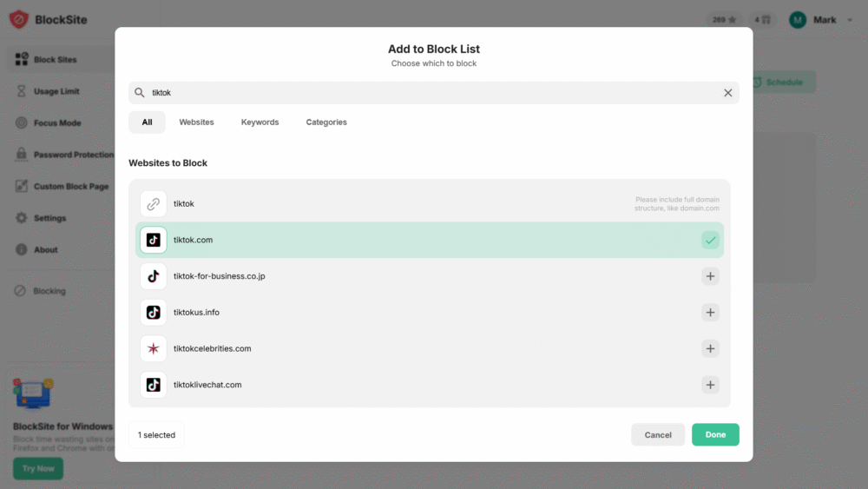Click the tiktok-for-business.co.jp row text
This screenshot has height=489, width=868.
pos(220,276)
